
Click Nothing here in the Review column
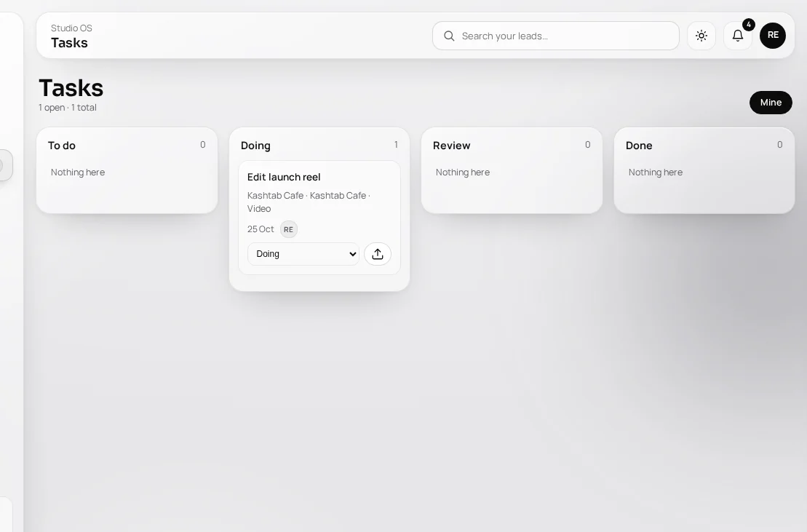pyautogui.click(x=463, y=172)
